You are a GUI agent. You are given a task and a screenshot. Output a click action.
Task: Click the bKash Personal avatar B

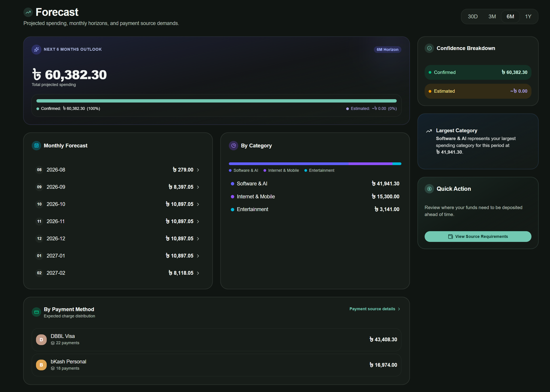[41, 365]
